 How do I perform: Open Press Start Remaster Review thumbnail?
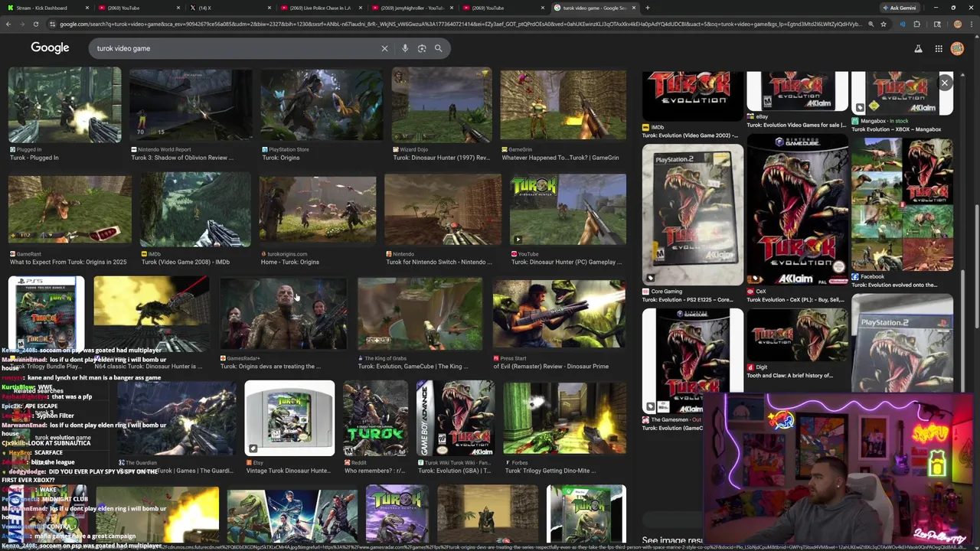(559, 315)
